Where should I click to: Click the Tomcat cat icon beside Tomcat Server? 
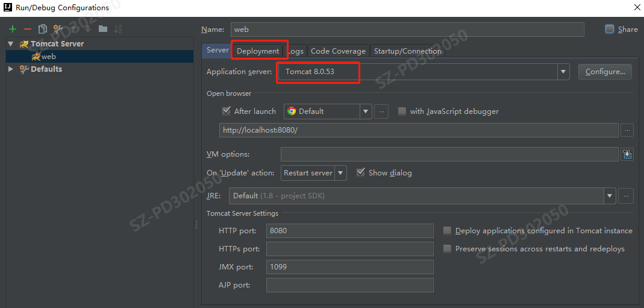coord(24,44)
